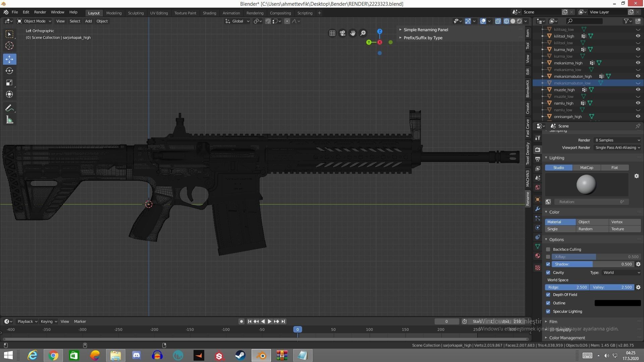Activate the Move tool
The image size is (644, 362).
[9, 59]
